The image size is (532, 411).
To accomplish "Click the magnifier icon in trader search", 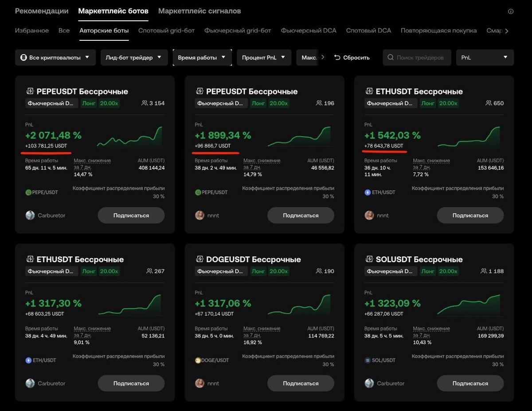I will click(x=391, y=58).
